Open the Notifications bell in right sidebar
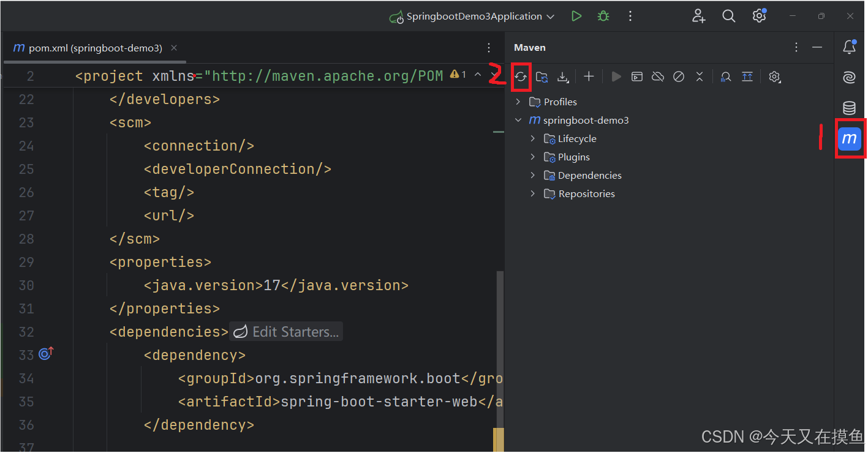 tap(849, 47)
